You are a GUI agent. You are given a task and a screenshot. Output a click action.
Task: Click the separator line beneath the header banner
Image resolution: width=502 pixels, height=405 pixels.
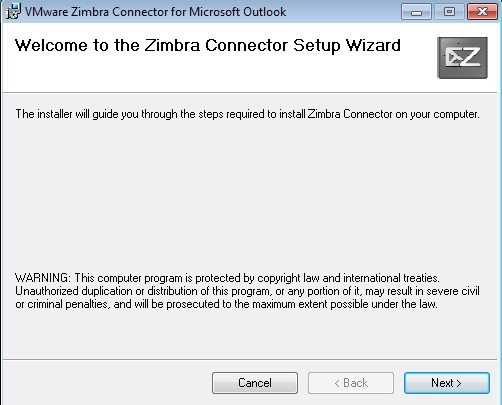(x=250, y=93)
